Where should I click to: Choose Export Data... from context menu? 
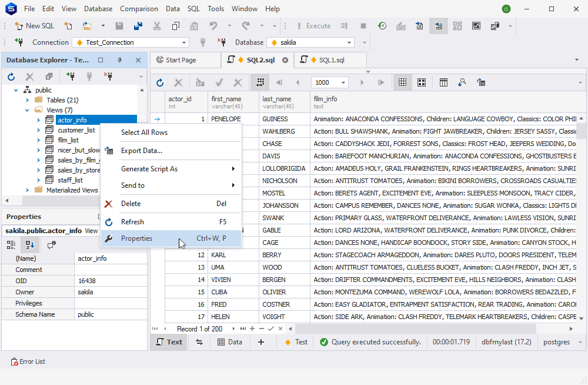171,151
